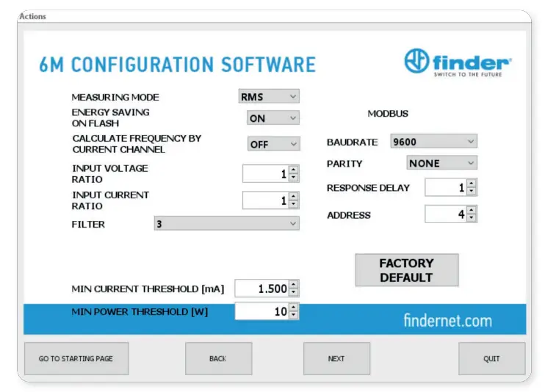
Task: Decrease the Min Power Threshold value
Action: pyautogui.click(x=294, y=316)
